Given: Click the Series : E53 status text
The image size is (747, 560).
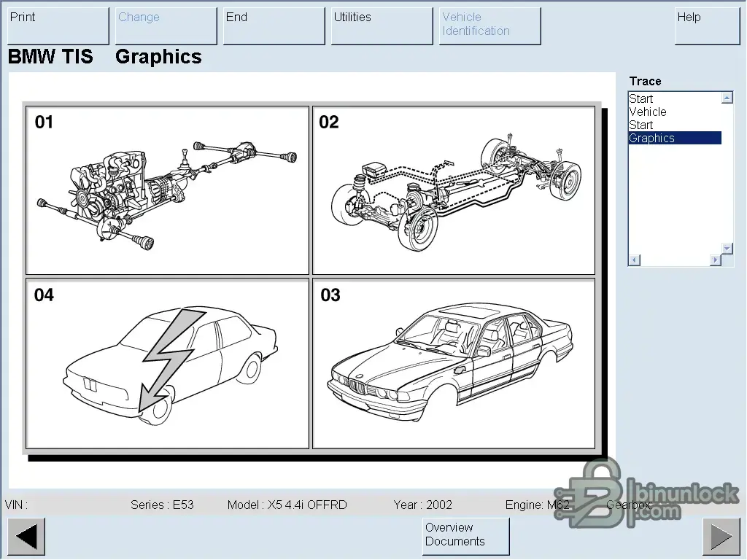Looking at the screenshot, I should (162, 505).
